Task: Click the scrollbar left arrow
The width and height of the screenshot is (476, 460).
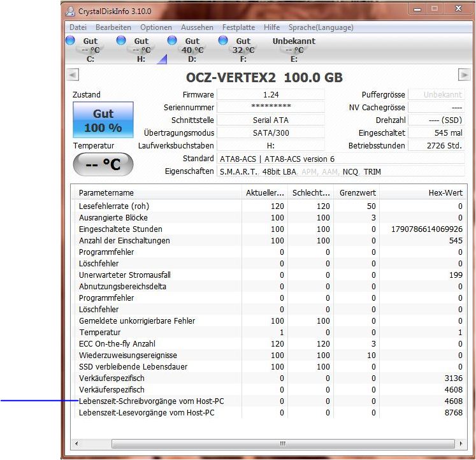Action: point(76,443)
